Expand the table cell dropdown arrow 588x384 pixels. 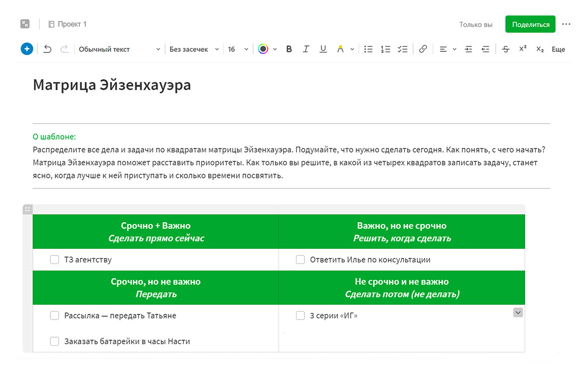coord(518,312)
